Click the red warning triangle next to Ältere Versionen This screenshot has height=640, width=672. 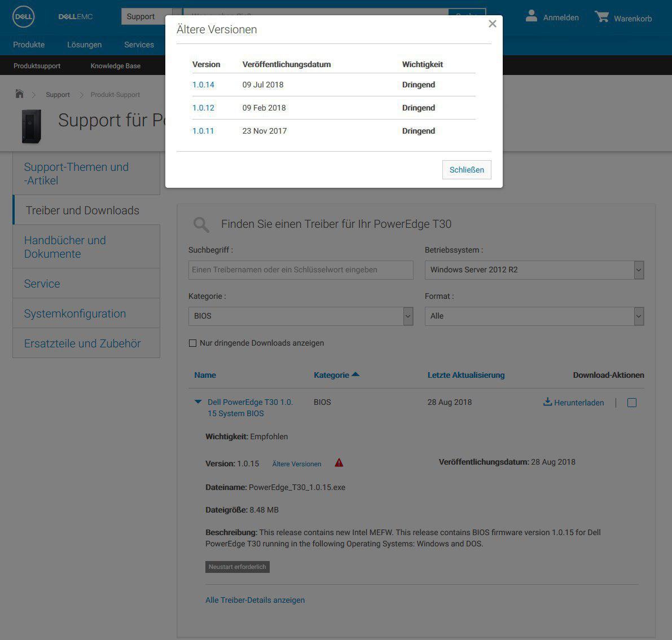click(x=339, y=462)
